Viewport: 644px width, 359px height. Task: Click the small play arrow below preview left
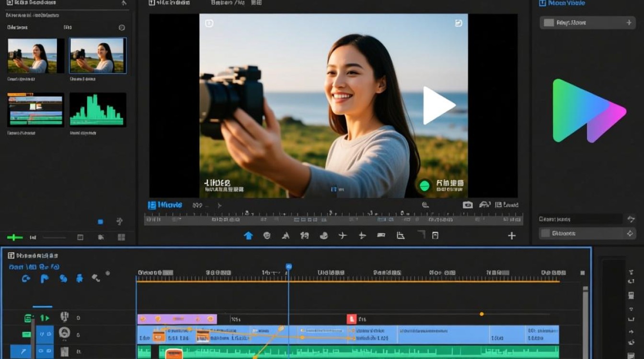pyautogui.click(x=219, y=205)
